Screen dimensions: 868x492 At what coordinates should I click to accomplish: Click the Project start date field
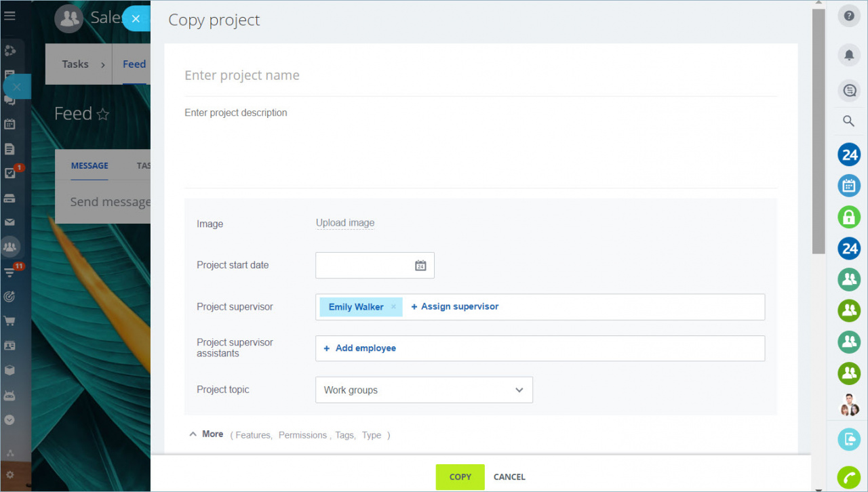pyautogui.click(x=375, y=266)
